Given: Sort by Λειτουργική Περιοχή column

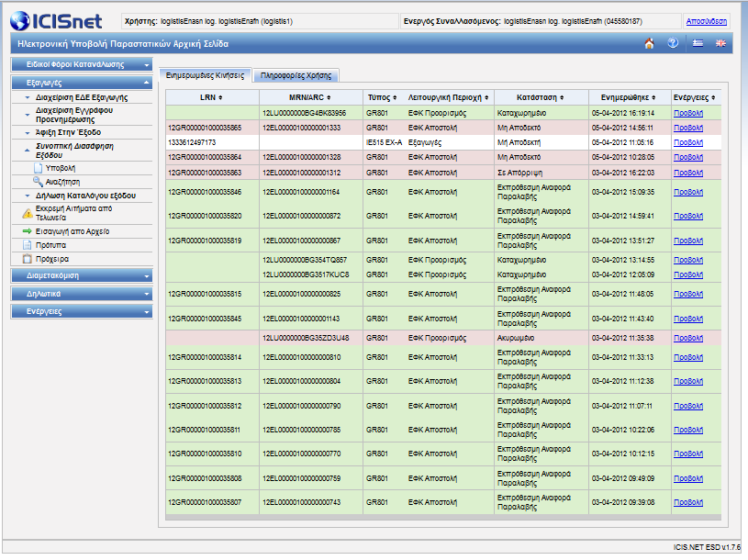Looking at the screenshot, I should (x=449, y=97).
